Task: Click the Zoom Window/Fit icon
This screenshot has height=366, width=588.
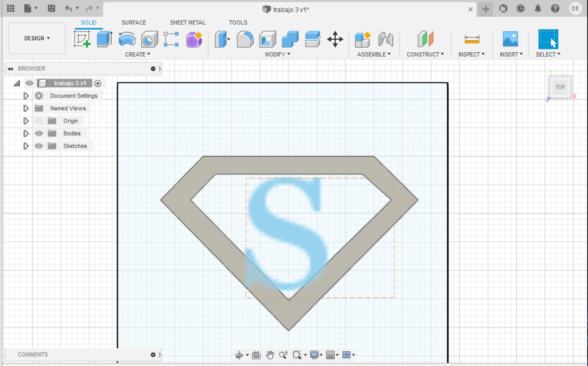Action: (x=297, y=355)
